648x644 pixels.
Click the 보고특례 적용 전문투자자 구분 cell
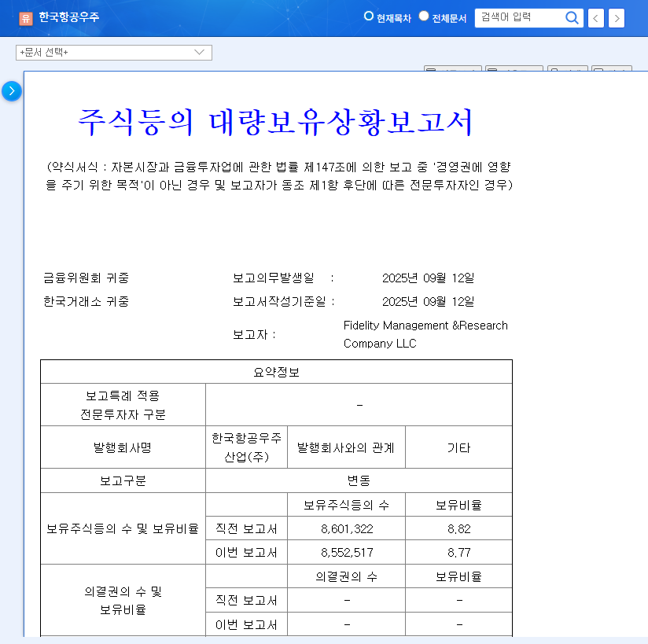(123, 405)
